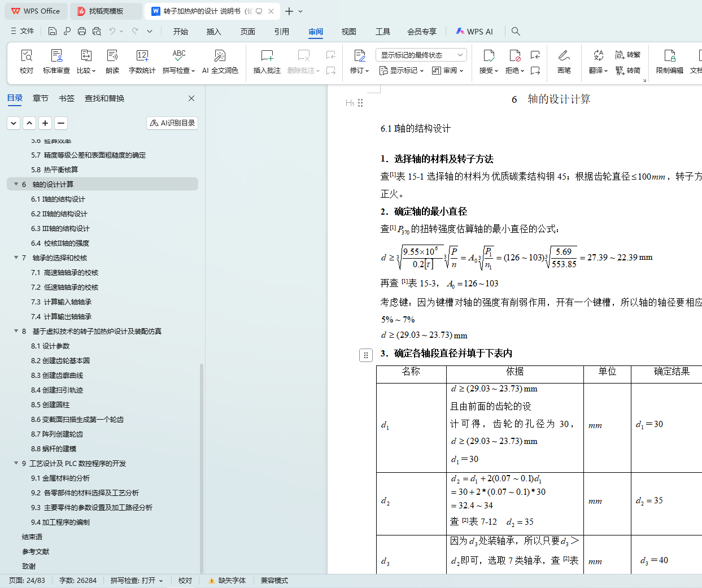
Task: Click the undo arrow icon
Action: 112,31
